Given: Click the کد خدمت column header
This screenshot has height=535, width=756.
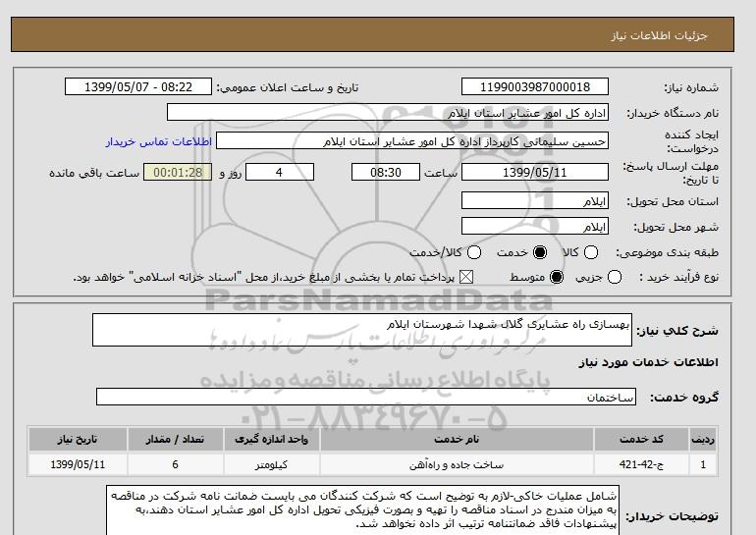Looking at the screenshot, I should pos(641,439).
